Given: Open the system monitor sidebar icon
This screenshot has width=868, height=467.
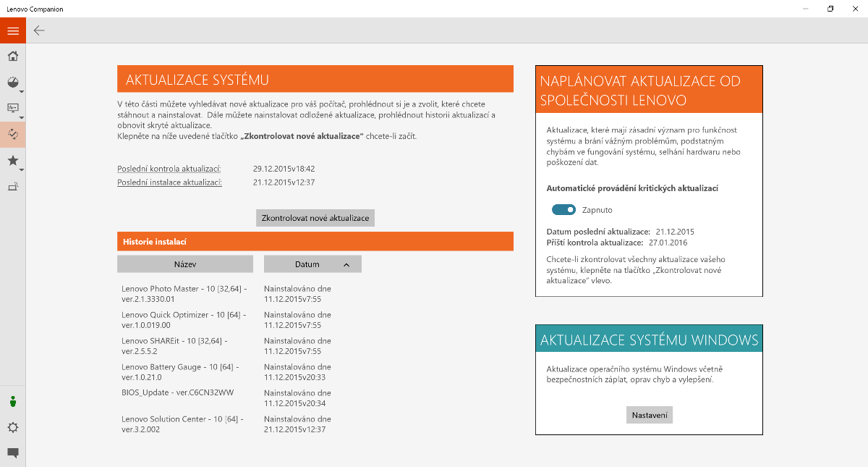Looking at the screenshot, I should point(12,109).
